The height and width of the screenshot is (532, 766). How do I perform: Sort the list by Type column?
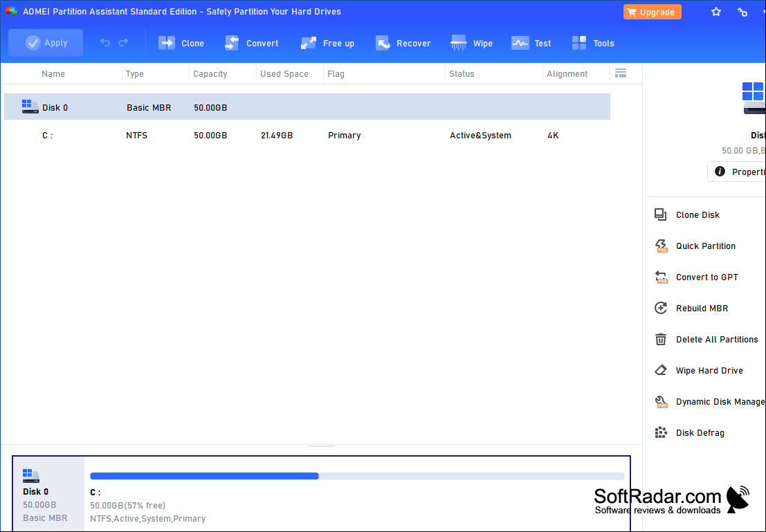coord(135,74)
